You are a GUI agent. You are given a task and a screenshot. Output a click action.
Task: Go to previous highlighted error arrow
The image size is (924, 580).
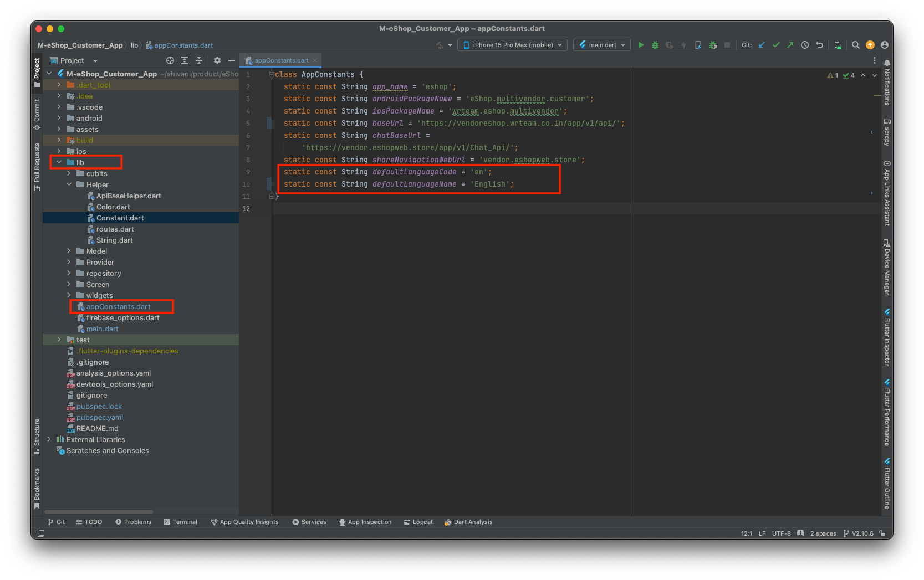[863, 75]
